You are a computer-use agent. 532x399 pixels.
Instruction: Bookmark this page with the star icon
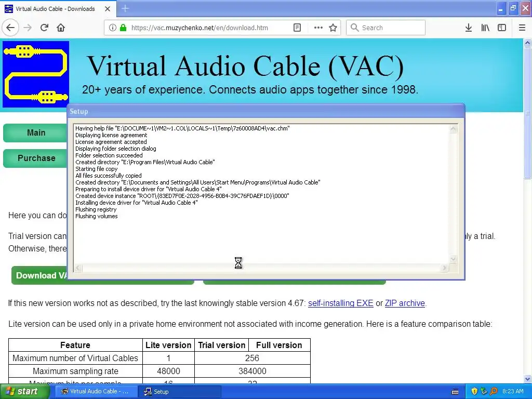coord(333,28)
